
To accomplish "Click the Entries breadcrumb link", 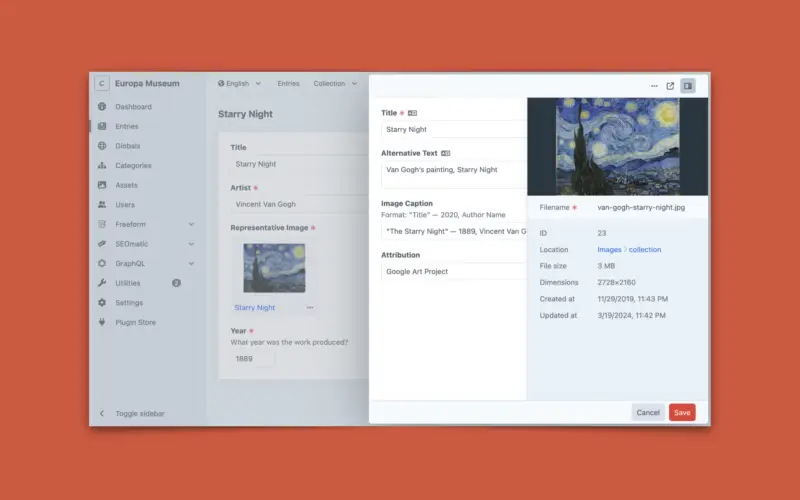I will [x=288, y=83].
